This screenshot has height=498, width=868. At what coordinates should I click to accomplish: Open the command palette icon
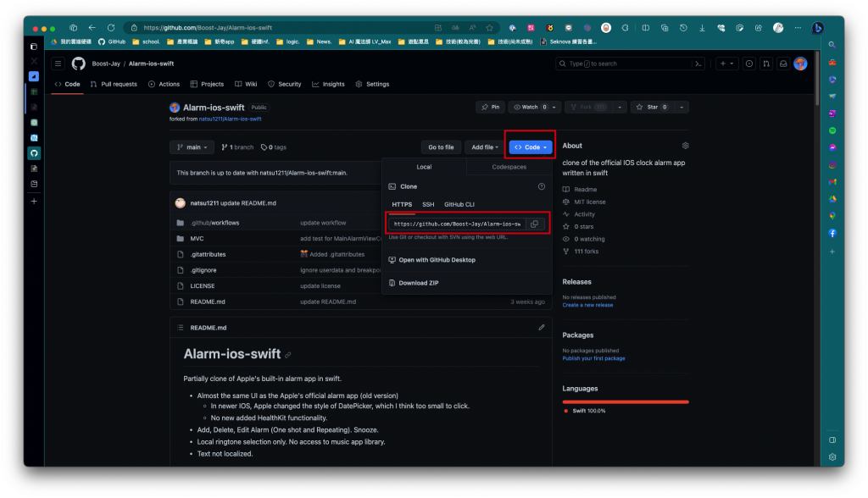point(698,64)
